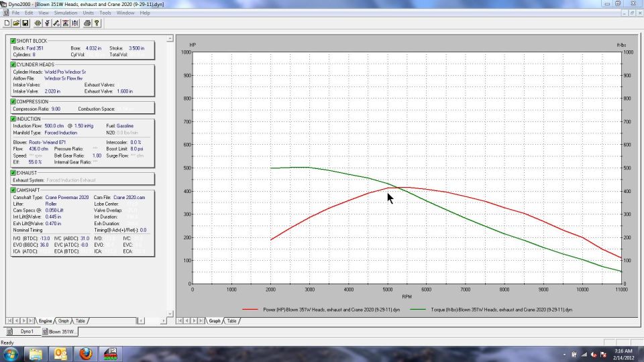Open Windows Explorer from the taskbar

coord(36,354)
